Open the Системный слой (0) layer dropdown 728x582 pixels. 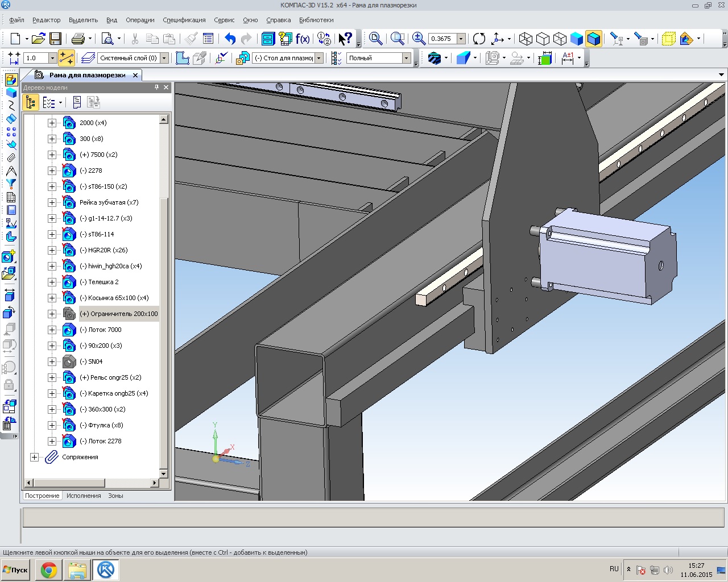(x=164, y=58)
